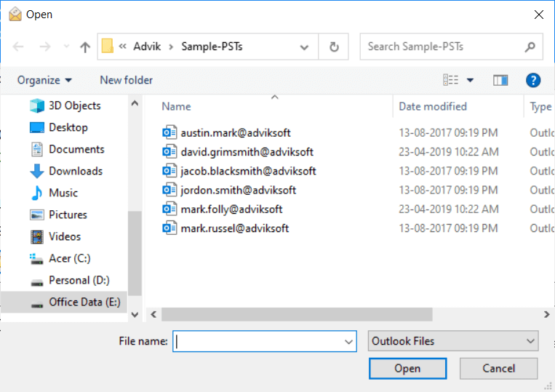Click Outlook icon of jacob.blacksmith file
This screenshot has width=555, height=392.
[169, 170]
